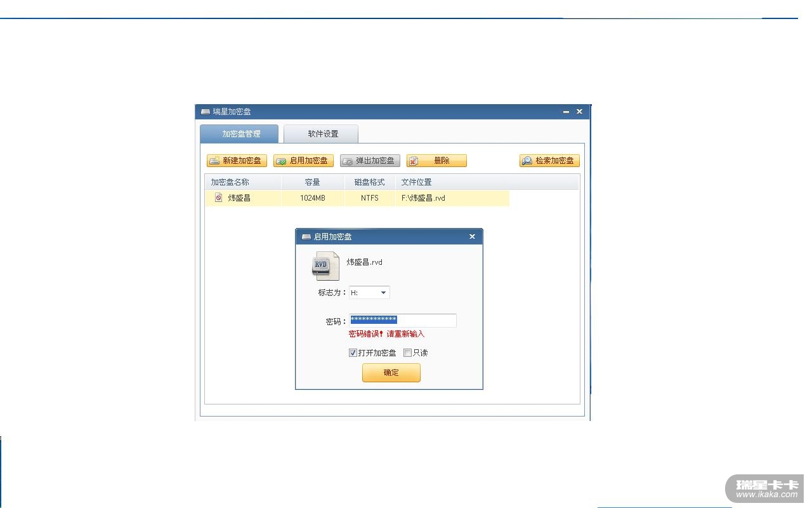
Task: Click the 炜盛昌.rvd file name in dialog
Action: pos(365,262)
